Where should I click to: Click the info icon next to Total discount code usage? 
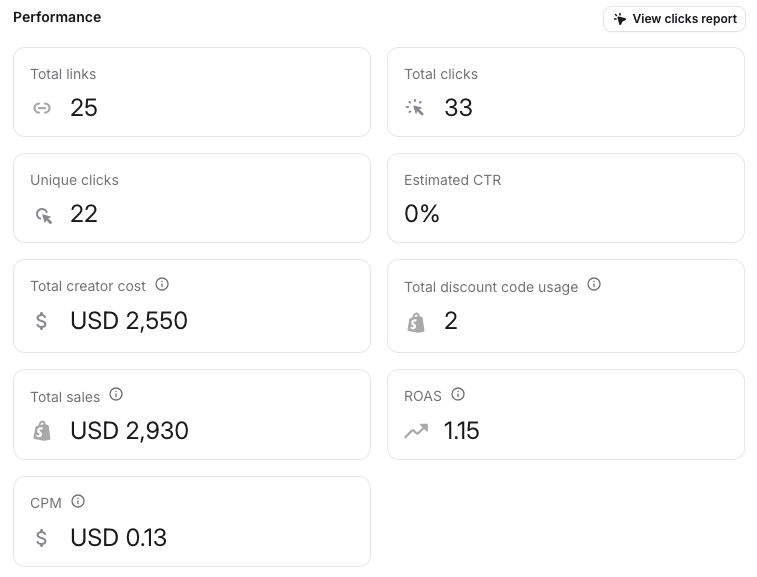click(x=594, y=284)
